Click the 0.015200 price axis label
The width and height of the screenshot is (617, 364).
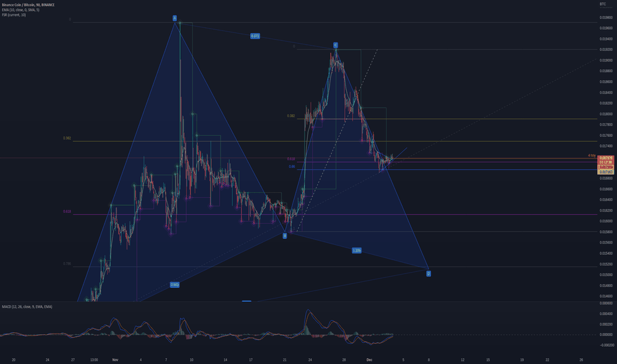click(x=606, y=264)
